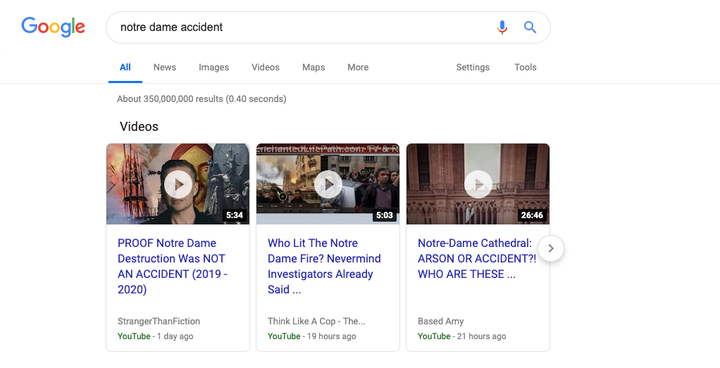The height and width of the screenshot is (368, 720).
Task: Click the Videos section heading
Action: click(139, 126)
